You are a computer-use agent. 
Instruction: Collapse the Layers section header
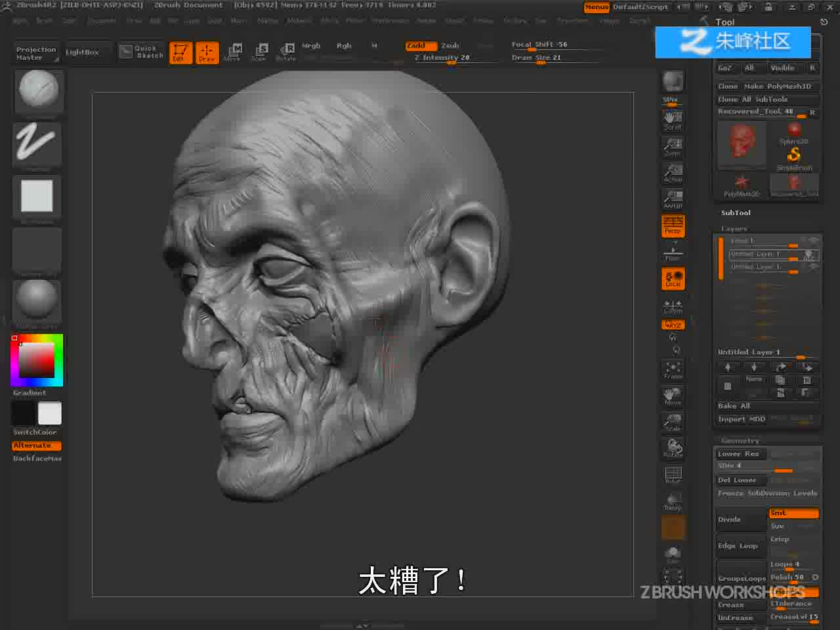[x=734, y=229]
